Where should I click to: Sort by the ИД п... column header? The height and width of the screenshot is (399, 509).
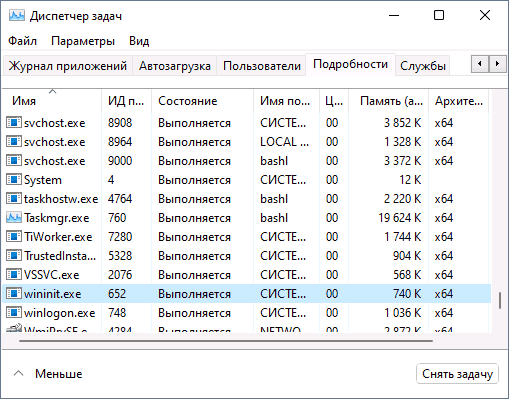tap(126, 101)
